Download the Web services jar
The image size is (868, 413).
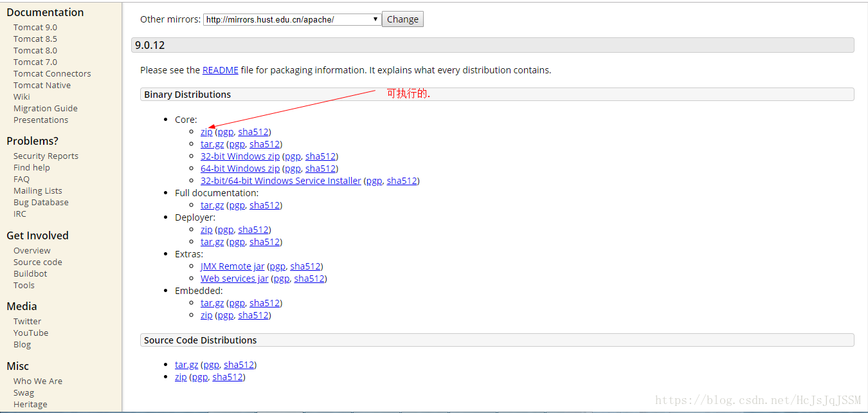pyautogui.click(x=235, y=279)
